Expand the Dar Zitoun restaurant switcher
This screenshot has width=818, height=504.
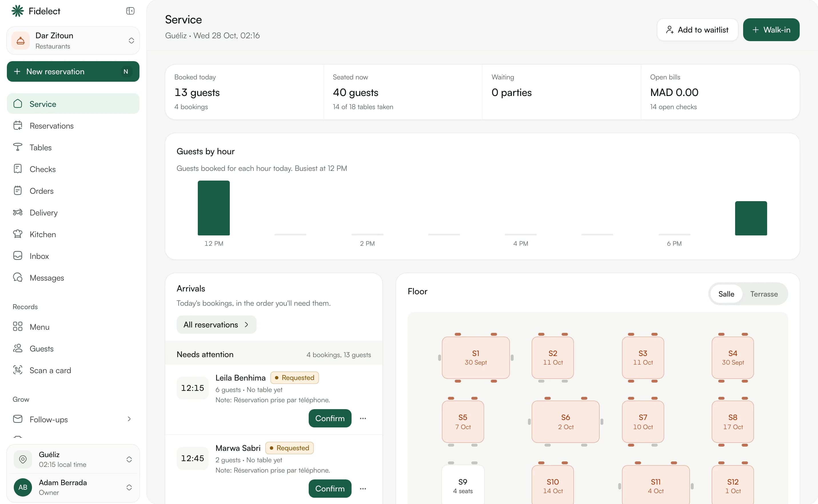tap(73, 41)
